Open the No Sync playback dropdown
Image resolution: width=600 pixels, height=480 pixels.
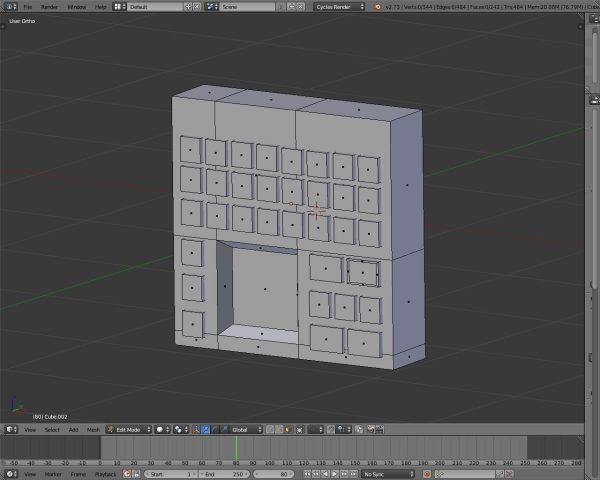coord(388,474)
